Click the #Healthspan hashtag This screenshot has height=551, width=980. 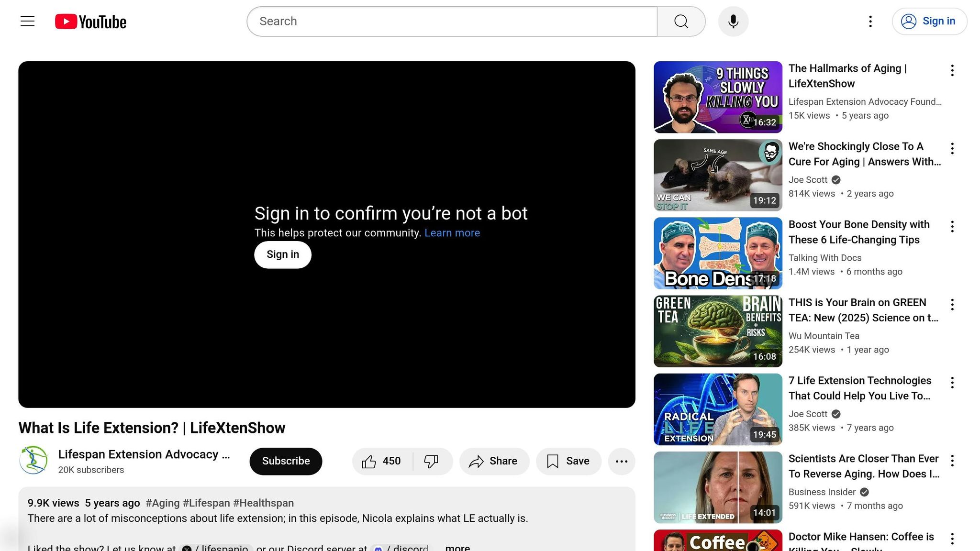(263, 503)
